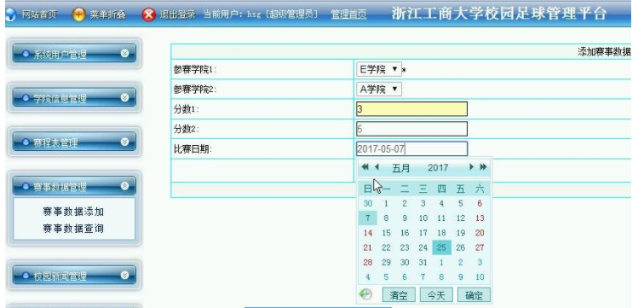Click the orange plus icon for 菜单折叠
The image size is (644, 308).
point(79,15)
